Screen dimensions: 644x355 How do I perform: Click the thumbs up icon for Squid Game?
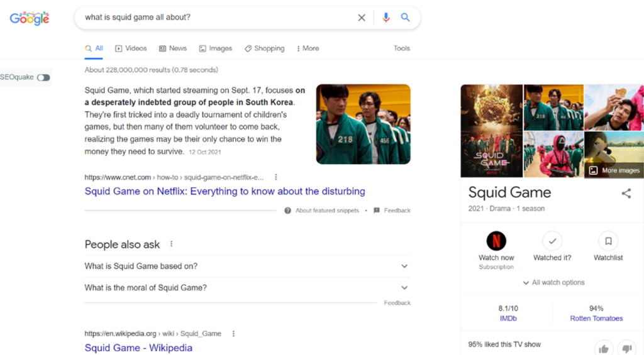[x=603, y=349]
